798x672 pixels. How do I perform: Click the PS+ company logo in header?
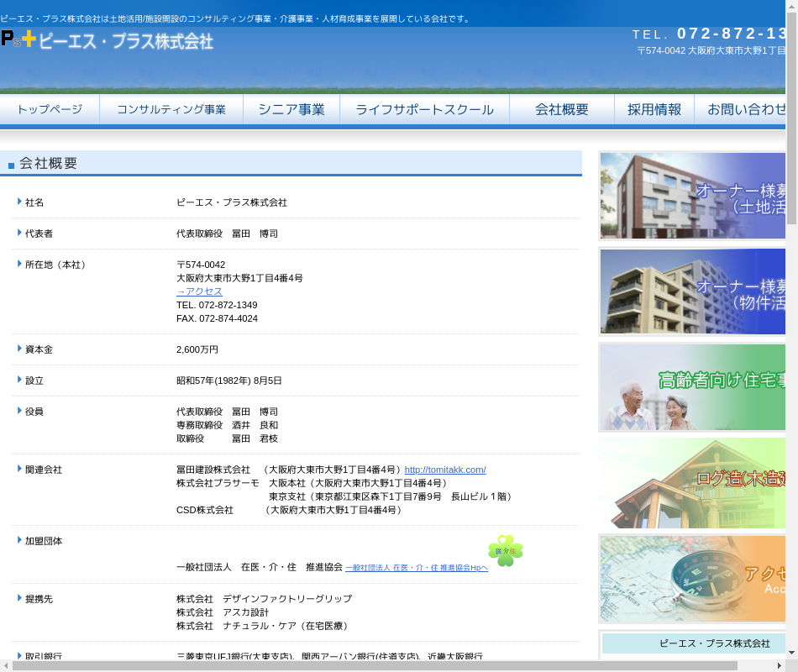[107, 39]
